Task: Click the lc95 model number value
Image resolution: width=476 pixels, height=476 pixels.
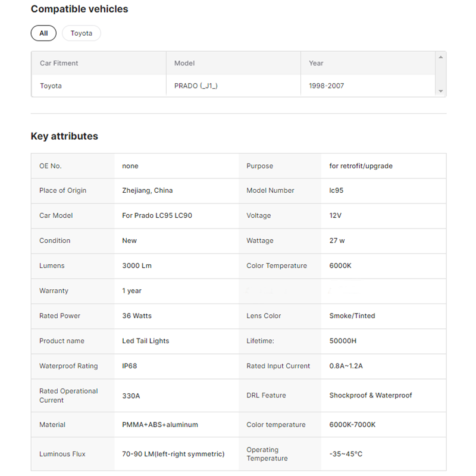Action: pyautogui.click(x=336, y=190)
